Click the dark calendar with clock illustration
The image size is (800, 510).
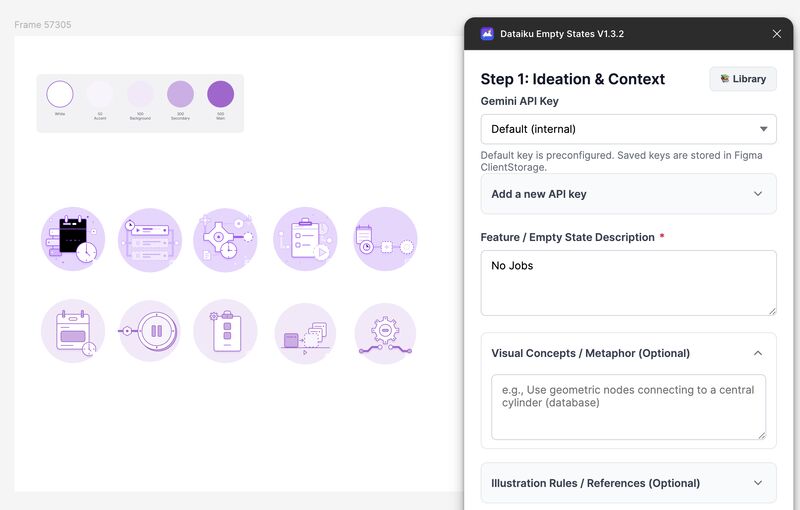[x=73, y=239]
